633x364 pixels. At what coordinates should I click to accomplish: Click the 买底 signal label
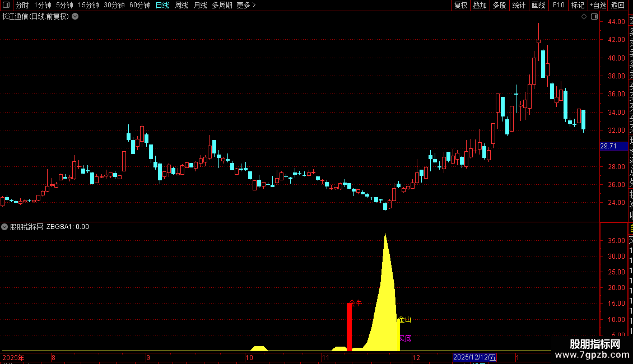click(406, 338)
